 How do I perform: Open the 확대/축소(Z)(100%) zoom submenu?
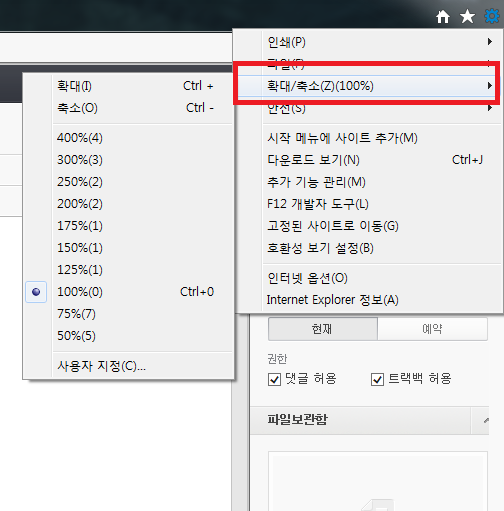[367, 86]
